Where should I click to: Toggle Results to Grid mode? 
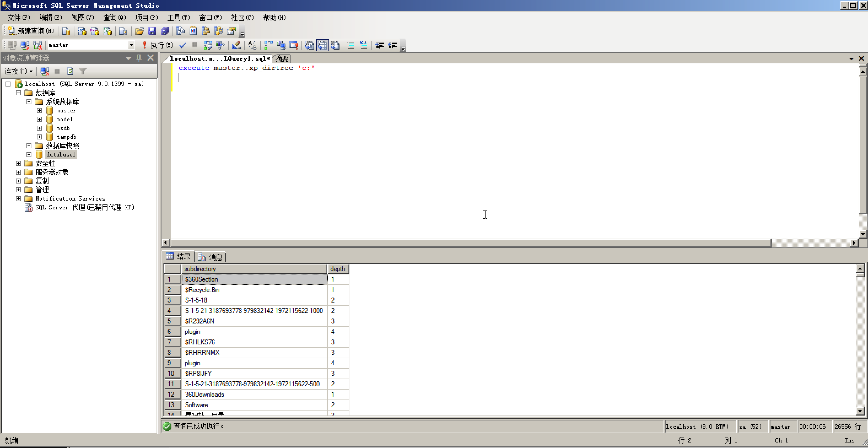pyautogui.click(x=322, y=45)
